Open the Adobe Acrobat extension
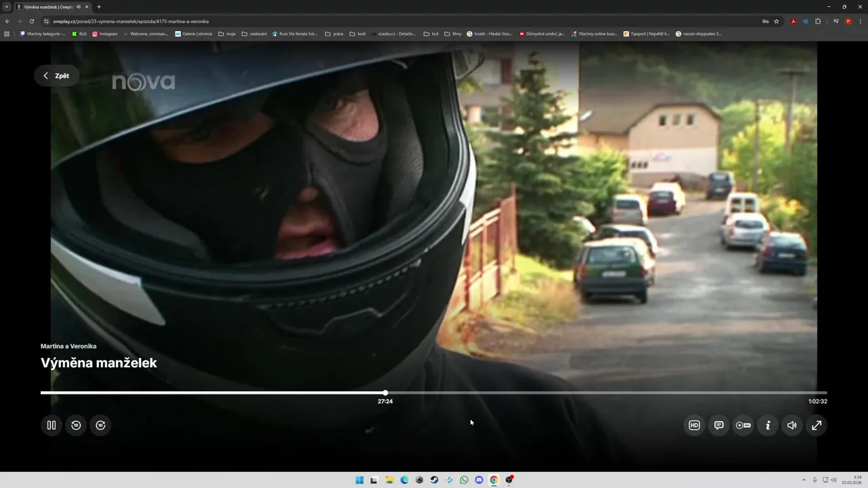Viewport: 868px width, 488px height. tap(793, 21)
